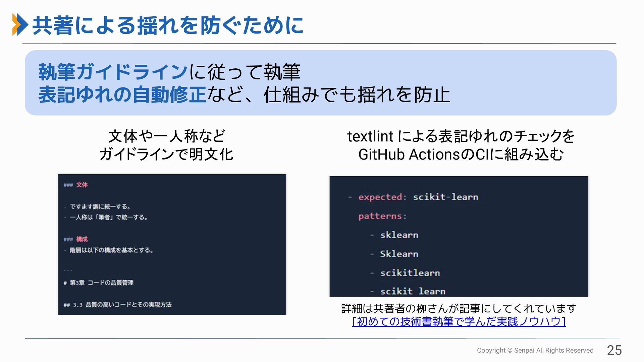Click the blue-orange arrow icon beside title
The image size is (644, 362).
20,24
